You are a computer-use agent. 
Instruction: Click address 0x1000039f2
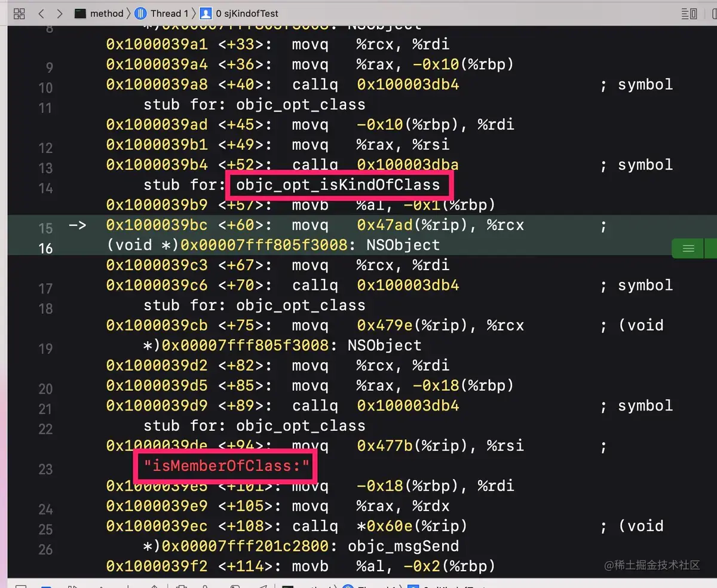pos(157,566)
